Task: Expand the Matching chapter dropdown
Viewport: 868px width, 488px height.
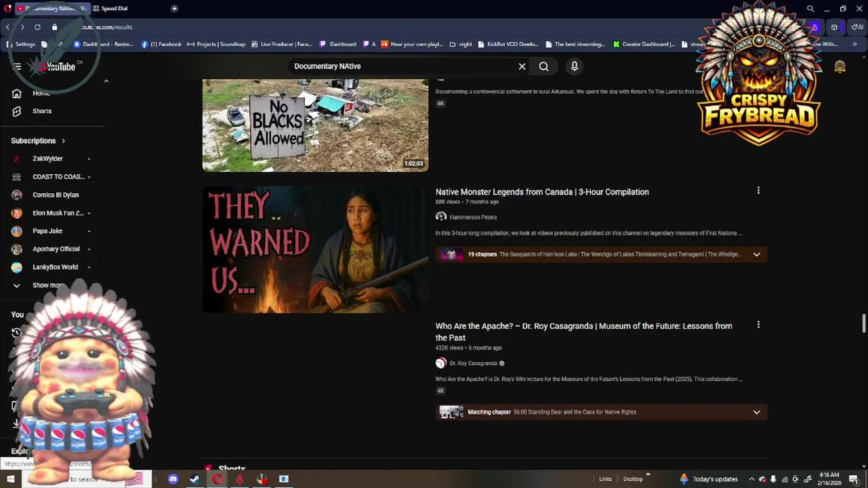Action: (x=756, y=412)
